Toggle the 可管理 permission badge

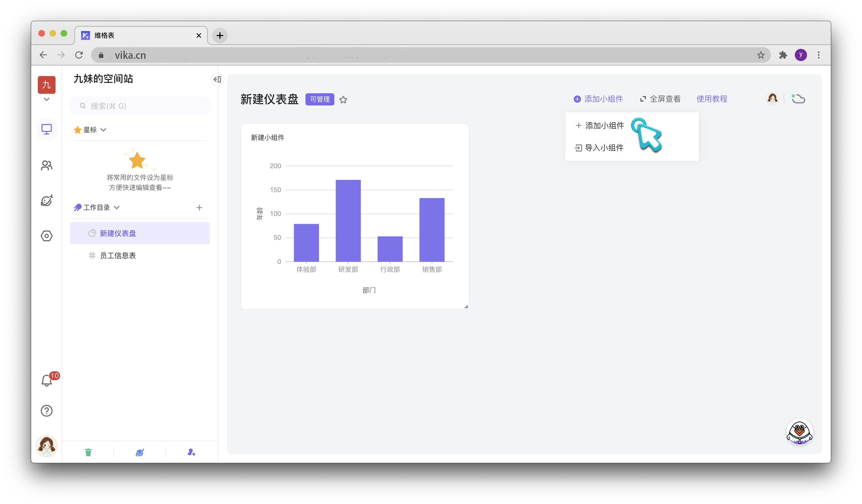[319, 99]
